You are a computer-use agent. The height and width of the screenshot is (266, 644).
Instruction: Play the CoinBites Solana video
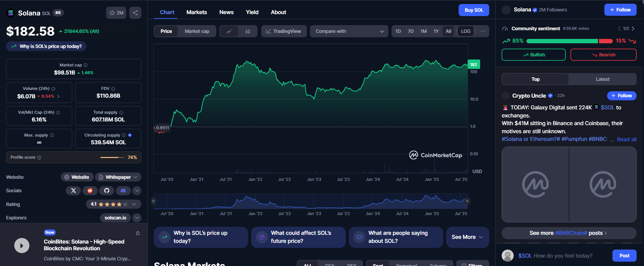22,246
